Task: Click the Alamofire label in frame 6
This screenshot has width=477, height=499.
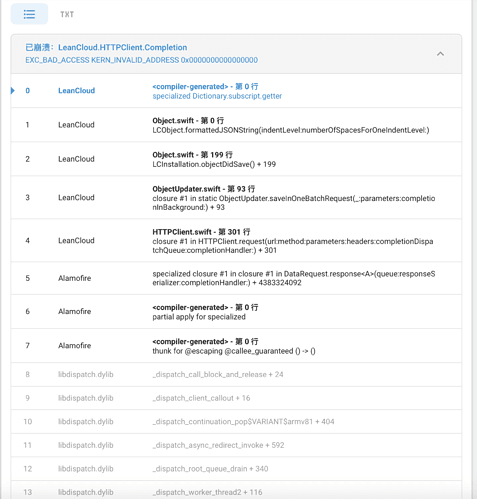Action: (x=75, y=311)
